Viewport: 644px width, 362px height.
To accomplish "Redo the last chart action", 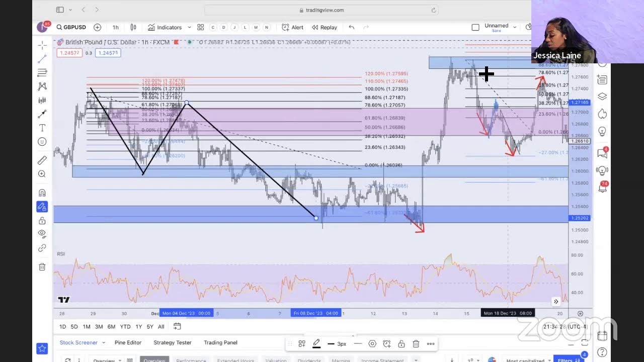I will click(x=366, y=27).
